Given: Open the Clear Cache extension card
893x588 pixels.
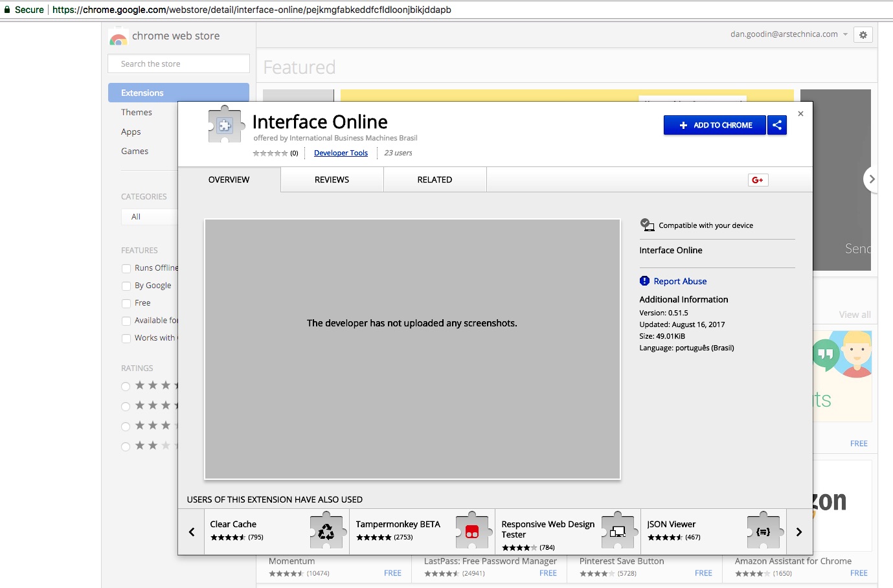Looking at the screenshot, I should pos(277,532).
